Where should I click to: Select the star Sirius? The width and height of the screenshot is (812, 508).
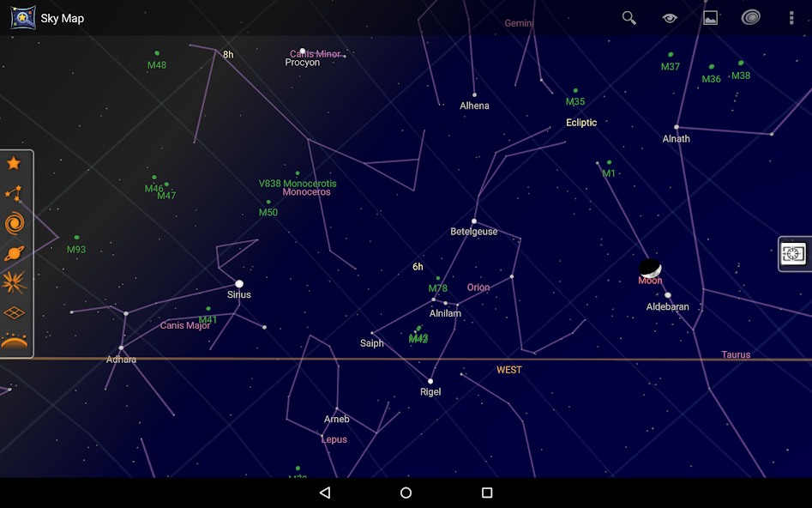click(238, 283)
